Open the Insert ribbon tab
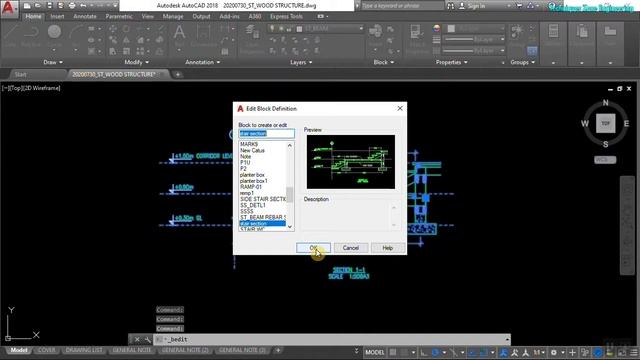 [x=57, y=16]
